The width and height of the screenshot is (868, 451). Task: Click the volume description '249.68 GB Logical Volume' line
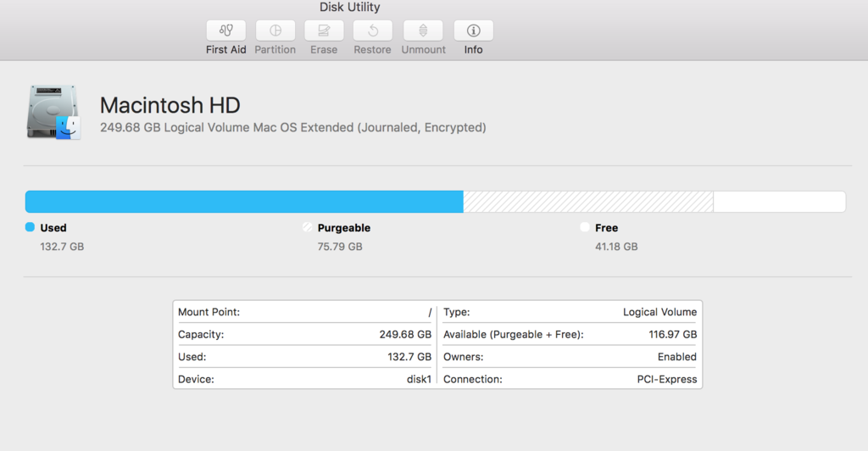coord(292,128)
